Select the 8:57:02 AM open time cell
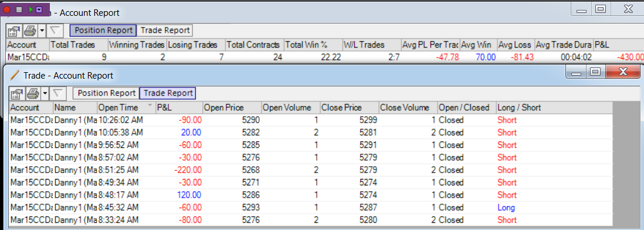The width and height of the screenshot is (644, 230). pyautogui.click(x=126, y=158)
